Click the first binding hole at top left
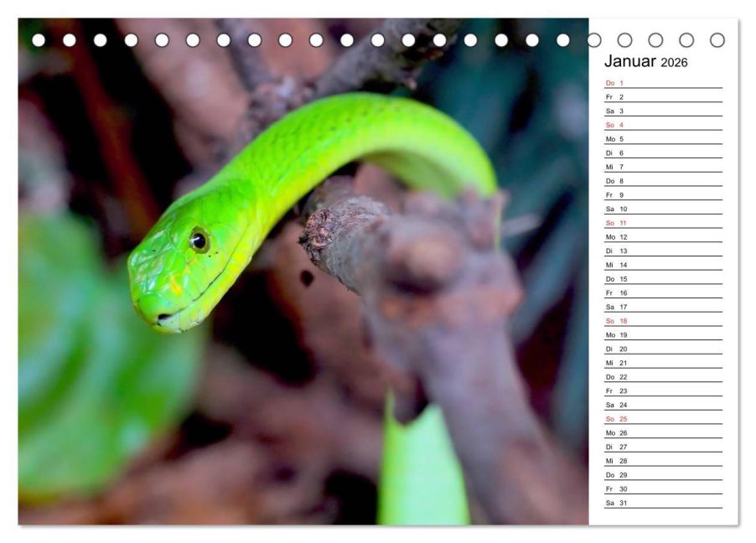The height and width of the screenshot is (543, 756). click(39, 40)
